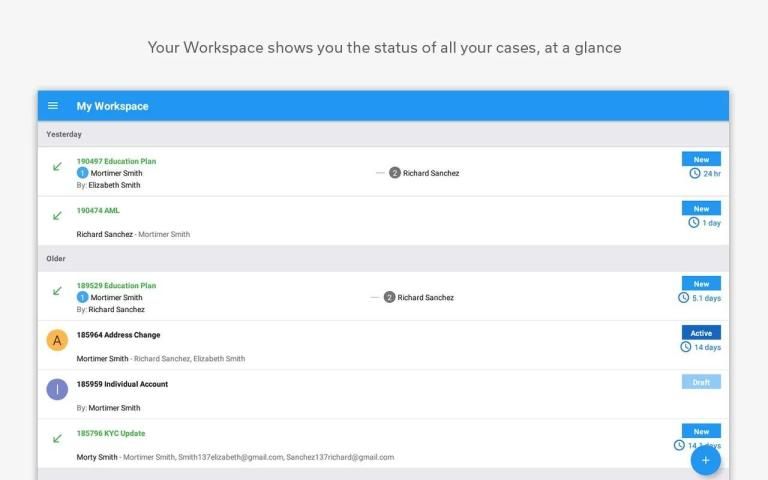Click the orange A avatar for Address Change

click(57, 340)
